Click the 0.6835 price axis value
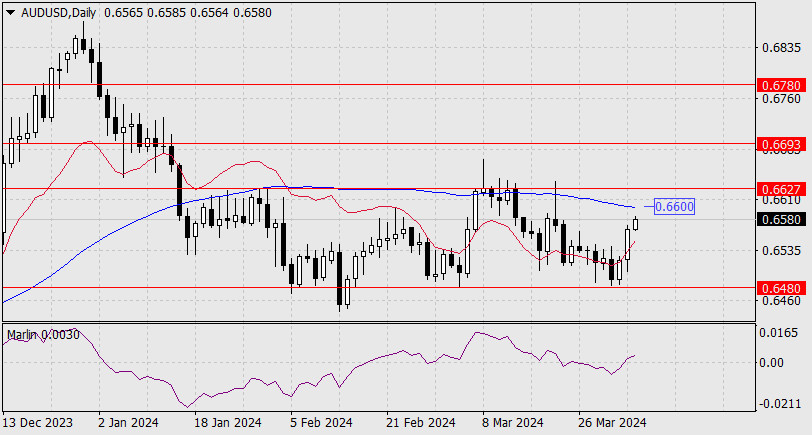 781,48
